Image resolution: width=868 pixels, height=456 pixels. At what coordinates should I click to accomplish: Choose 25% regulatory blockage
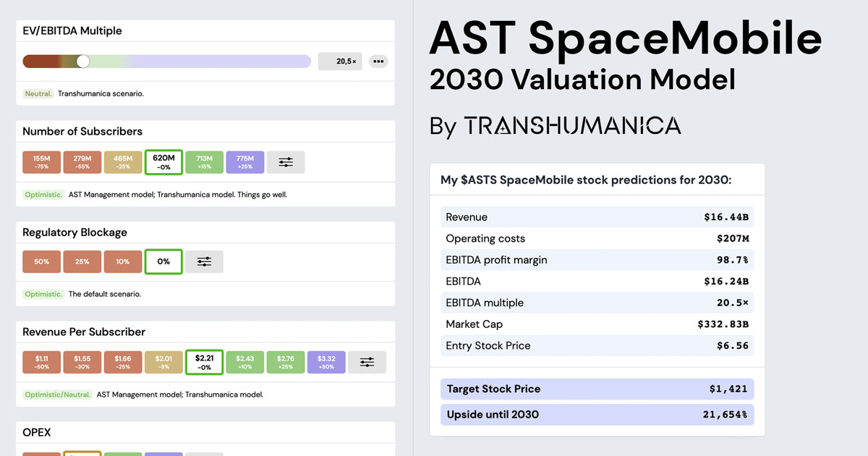pyautogui.click(x=82, y=261)
